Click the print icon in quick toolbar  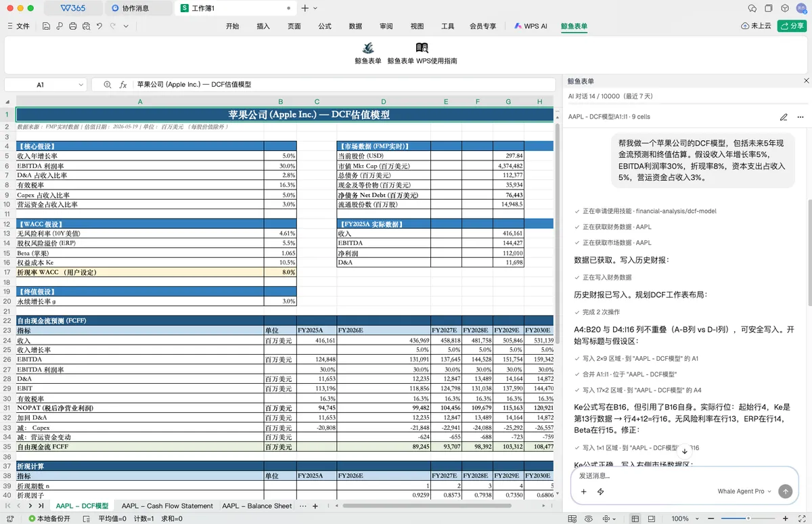[x=72, y=26]
